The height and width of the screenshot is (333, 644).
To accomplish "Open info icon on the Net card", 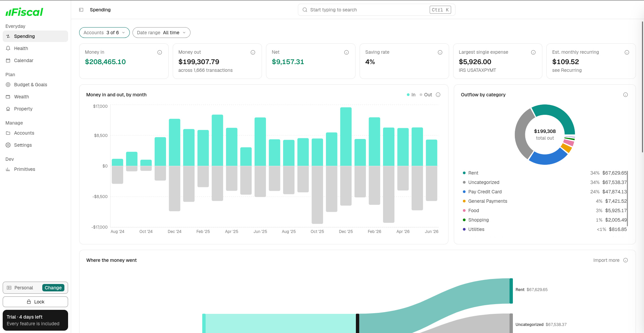I will tap(346, 52).
